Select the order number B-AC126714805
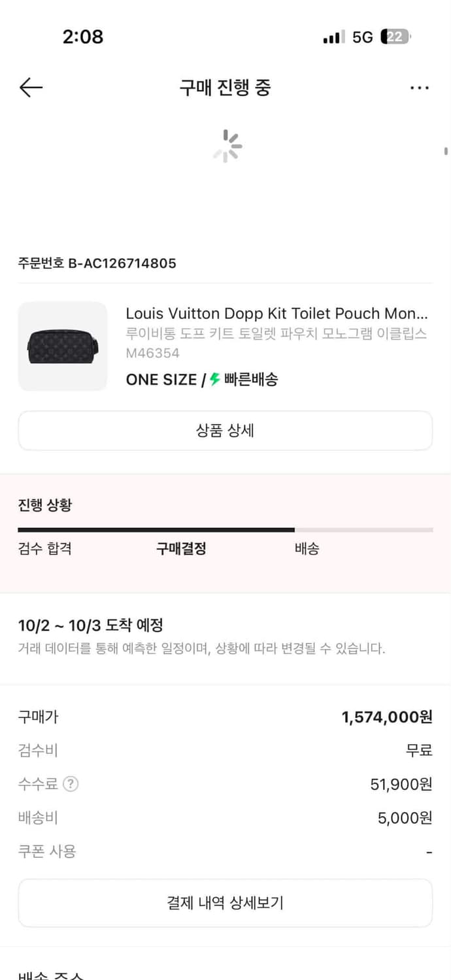 click(x=97, y=263)
